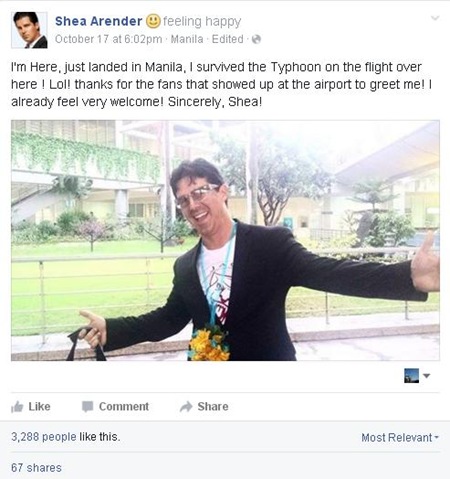The image size is (450, 479).
Task: Open the post-as identity selector dropdown
Action: [x=417, y=376]
